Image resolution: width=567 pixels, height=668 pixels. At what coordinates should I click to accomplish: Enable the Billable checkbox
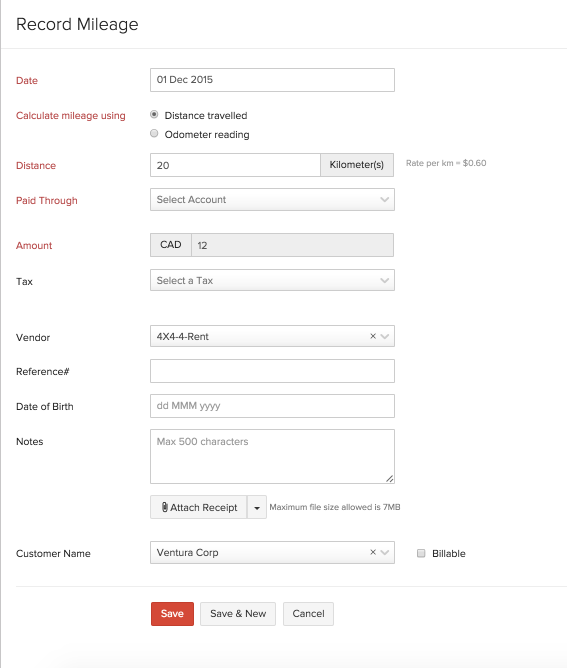(421, 553)
